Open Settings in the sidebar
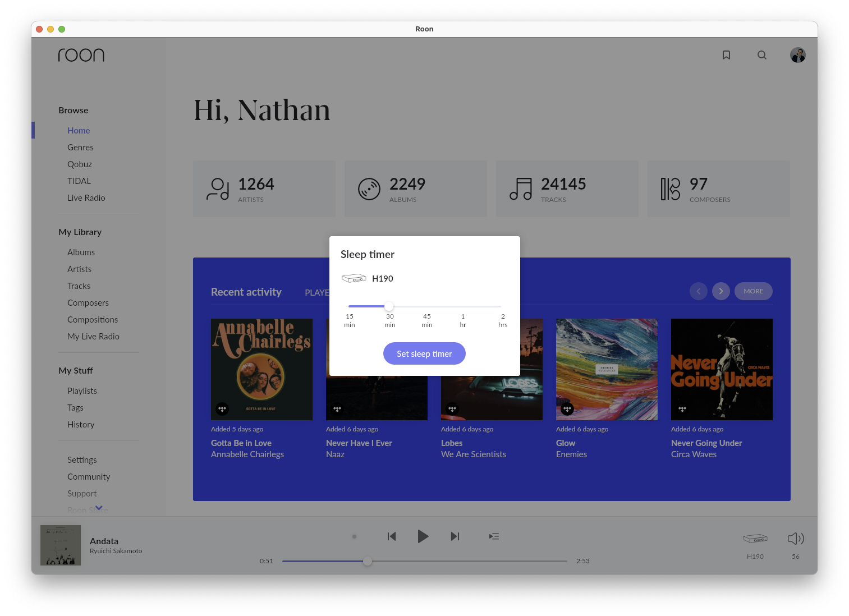 click(82, 459)
